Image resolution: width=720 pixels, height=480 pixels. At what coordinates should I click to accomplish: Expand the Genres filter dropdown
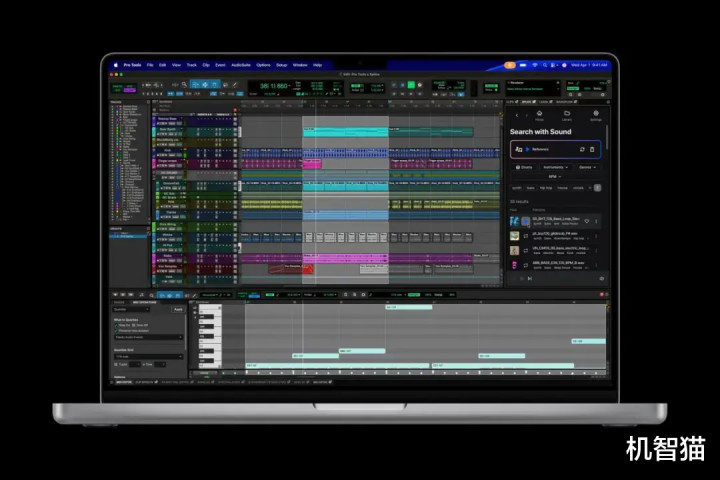[x=587, y=167]
